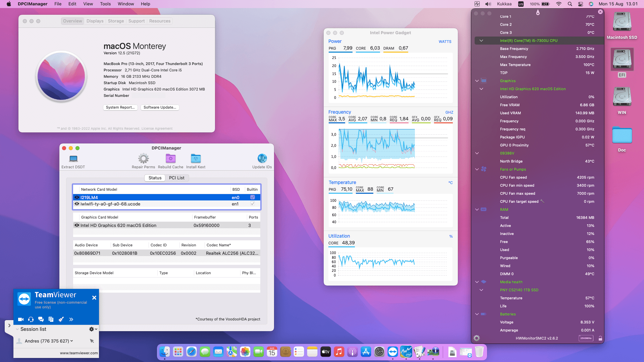The height and width of the screenshot is (362, 644).
Task: Collapse the RAM sensor section
Action: (x=477, y=209)
